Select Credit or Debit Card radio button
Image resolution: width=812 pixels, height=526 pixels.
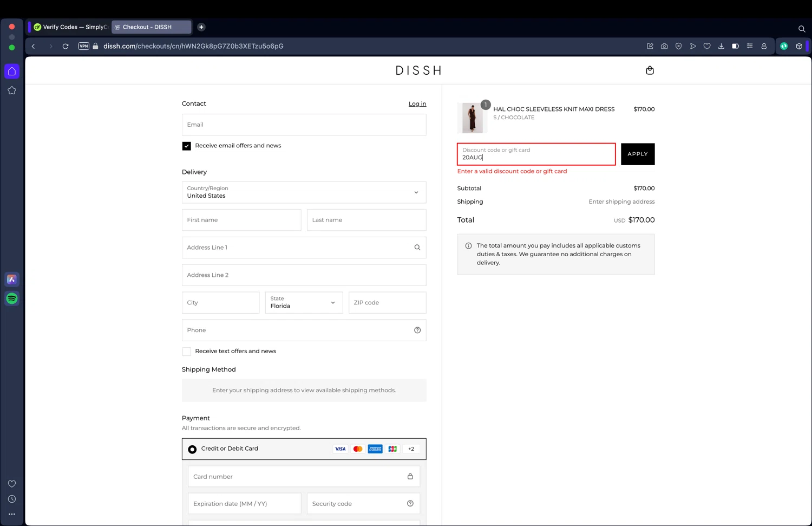192,450
